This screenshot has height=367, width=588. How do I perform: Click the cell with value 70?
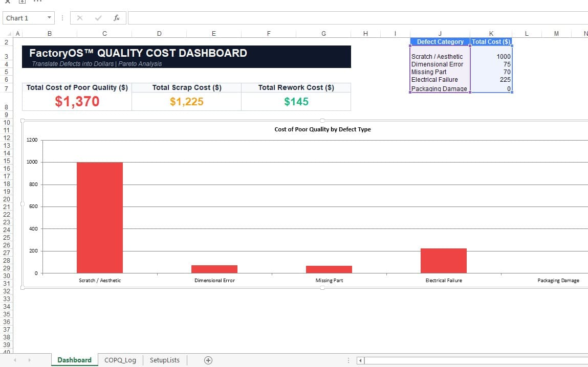[491, 72]
